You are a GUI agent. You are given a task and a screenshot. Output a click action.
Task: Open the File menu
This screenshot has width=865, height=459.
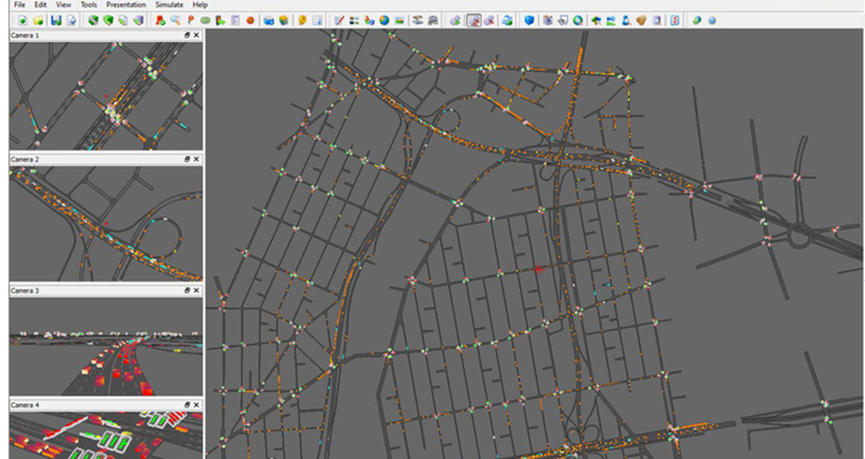(x=19, y=4)
